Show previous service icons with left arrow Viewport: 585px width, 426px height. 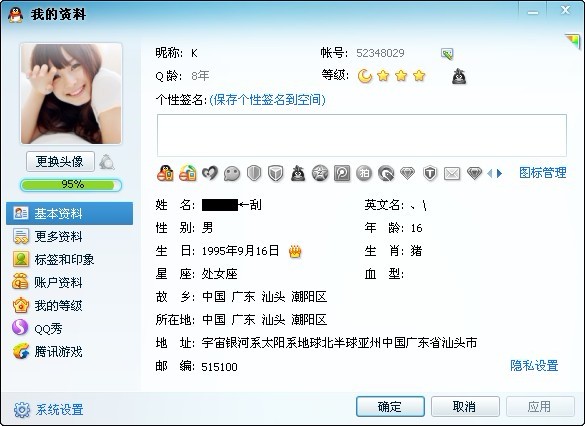tap(490, 173)
